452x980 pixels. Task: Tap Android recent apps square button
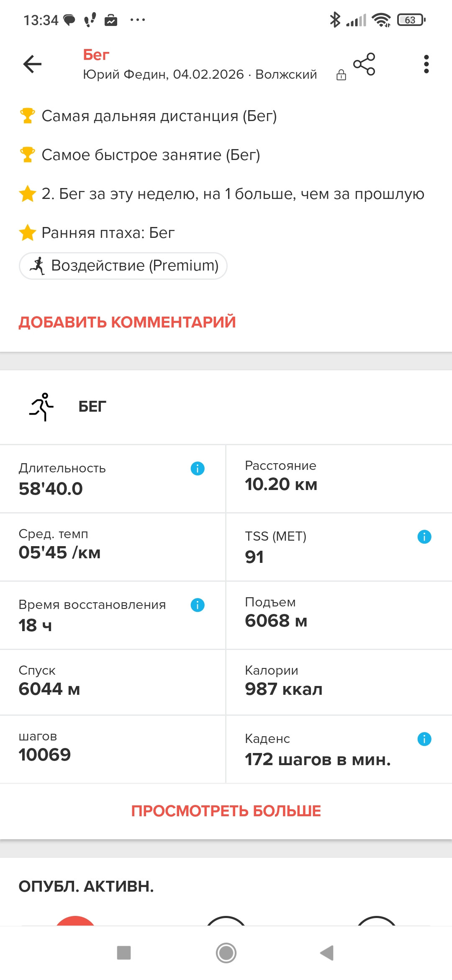tap(124, 953)
